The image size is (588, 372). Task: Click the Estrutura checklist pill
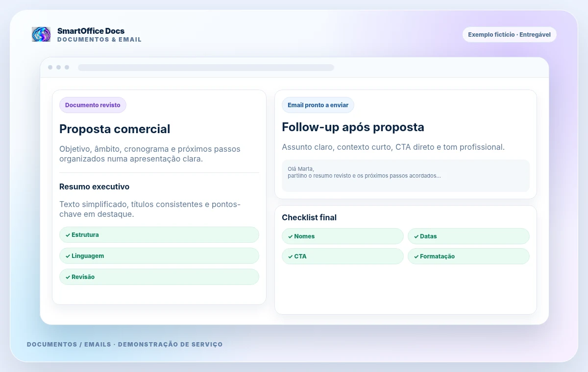(159, 235)
